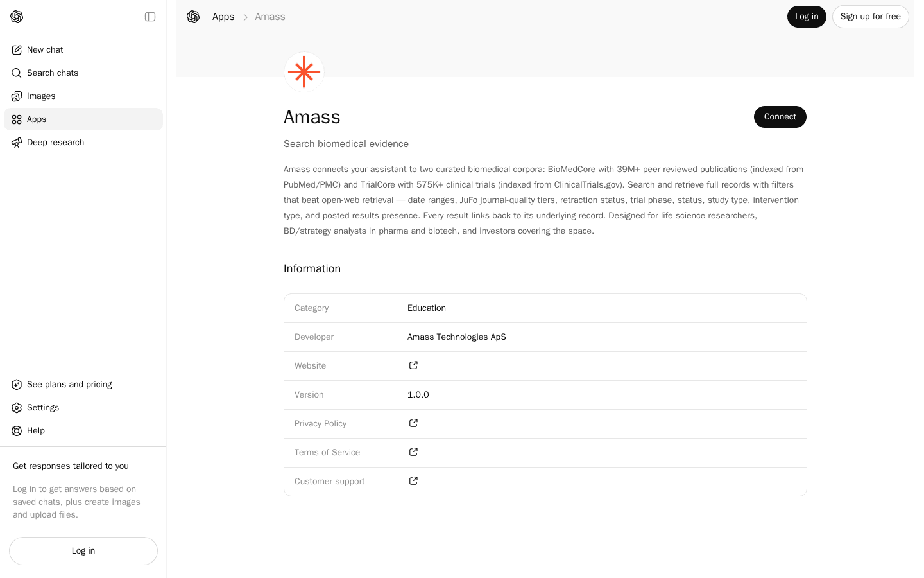
Task: Click the Search biomedical evidence subtitle
Action: pyautogui.click(x=346, y=144)
